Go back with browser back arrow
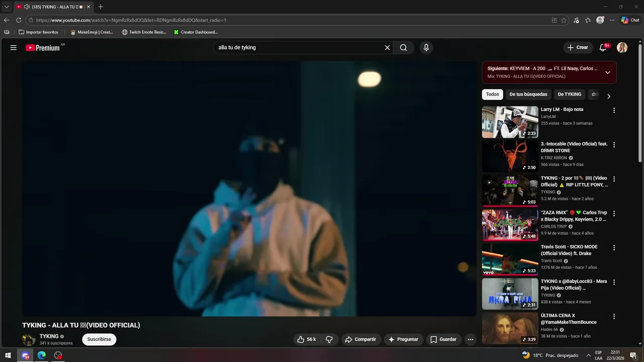The width and height of the screenshot is (644, 362). click(x=7, y=20)
